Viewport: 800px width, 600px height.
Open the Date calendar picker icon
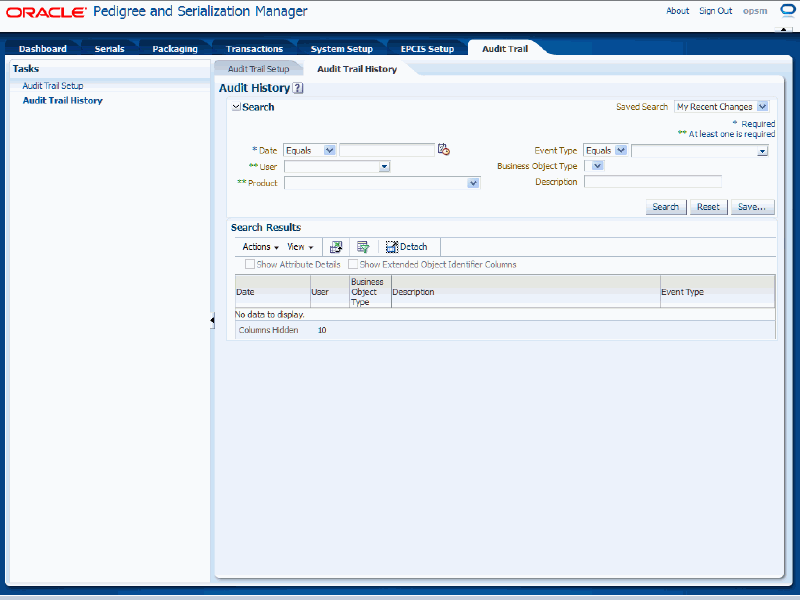(443, 149)
